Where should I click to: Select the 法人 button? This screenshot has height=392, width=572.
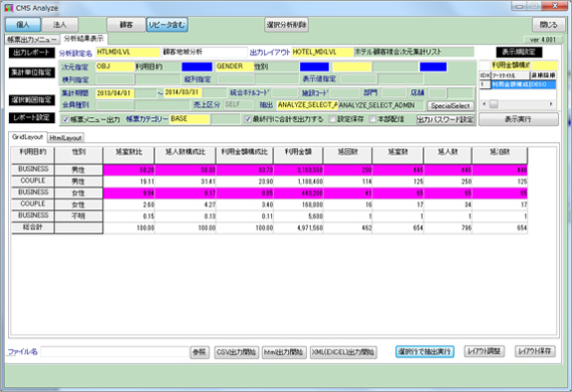click(60, 25)
